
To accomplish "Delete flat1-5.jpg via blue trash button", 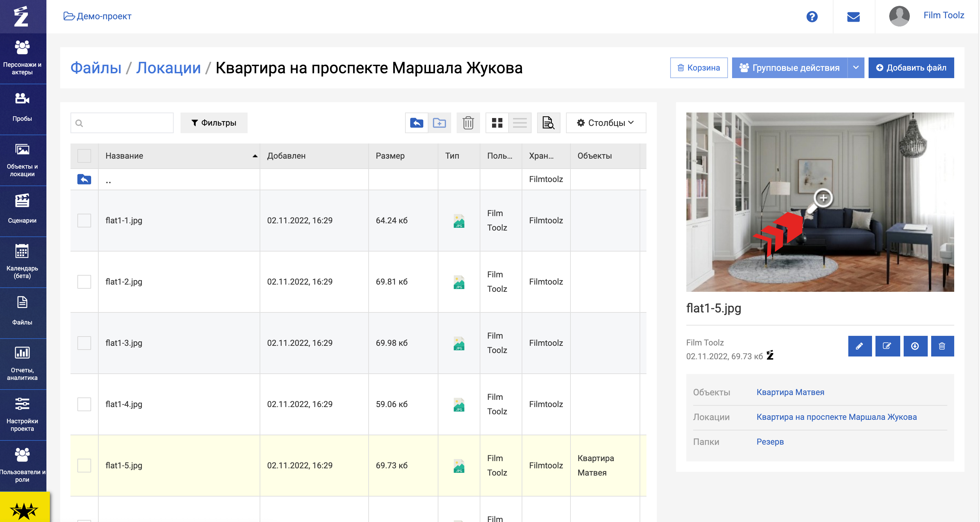I will [942, 346].
